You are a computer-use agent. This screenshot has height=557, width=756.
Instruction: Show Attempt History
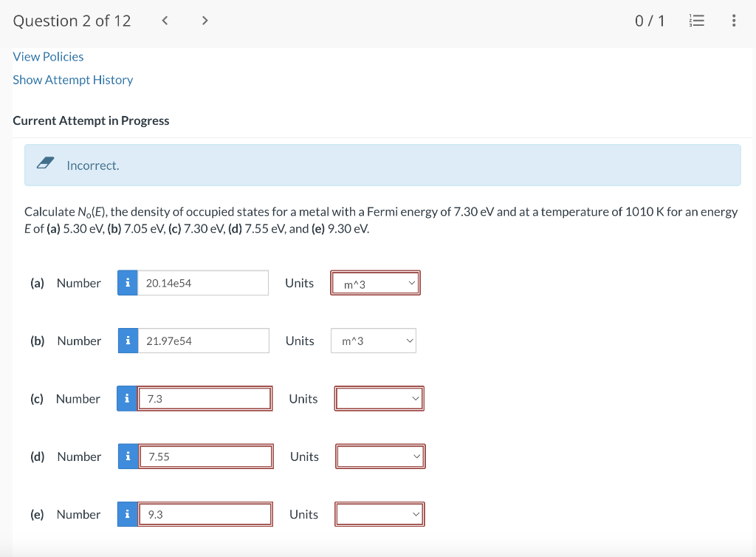pyautogui.click(x=72, y=80)
